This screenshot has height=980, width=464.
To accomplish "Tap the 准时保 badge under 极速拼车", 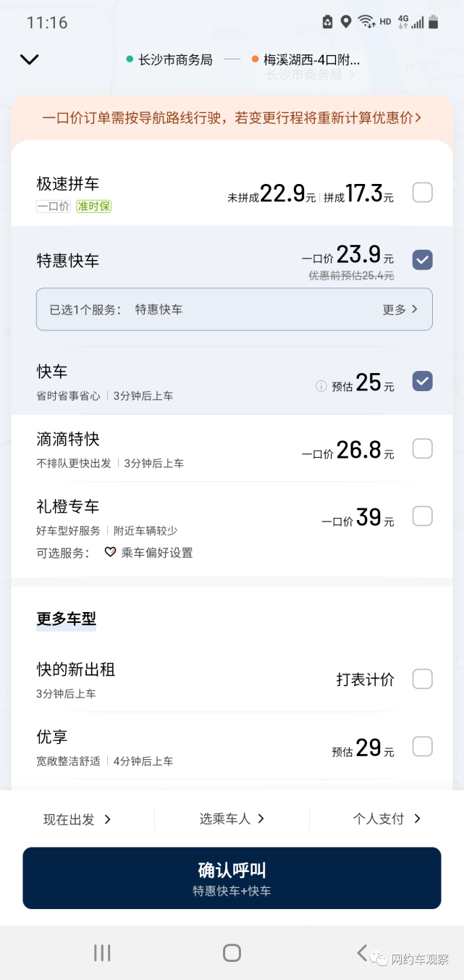I will point(94,206).
